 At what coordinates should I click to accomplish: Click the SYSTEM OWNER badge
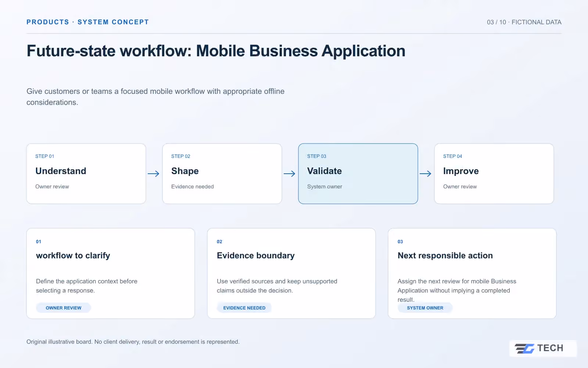click(x=425, y=308)
